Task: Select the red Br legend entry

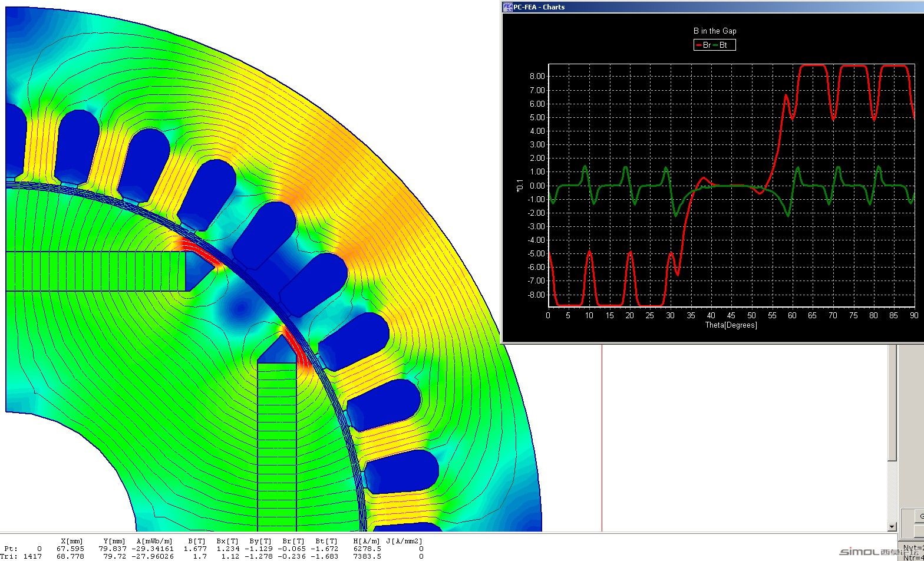Action: (703, 45)
